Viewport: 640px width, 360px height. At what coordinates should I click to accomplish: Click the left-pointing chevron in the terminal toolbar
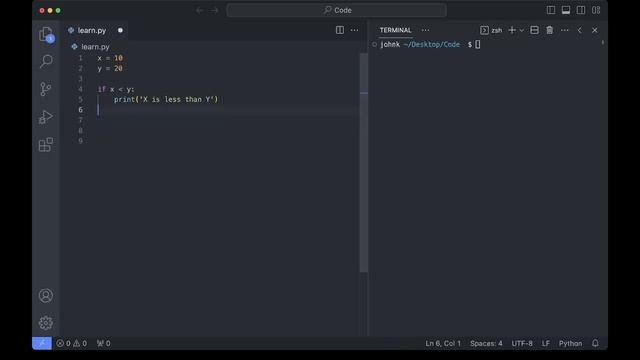580,30
